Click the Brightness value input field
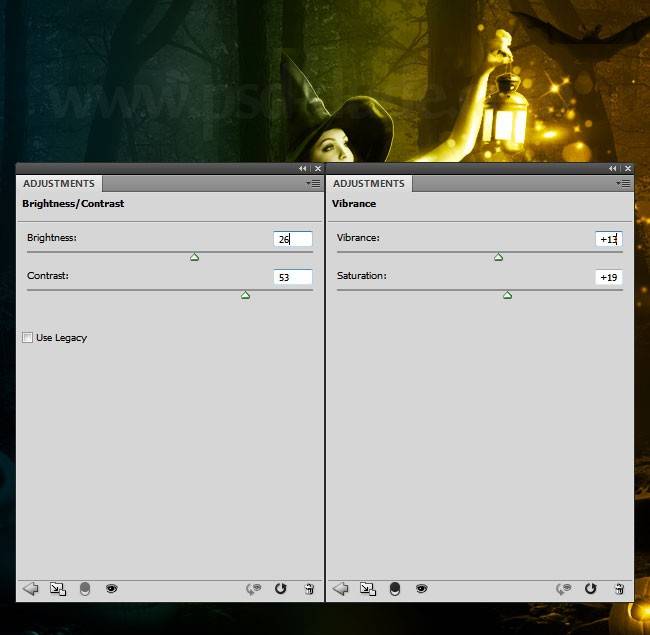 (292, 239)
